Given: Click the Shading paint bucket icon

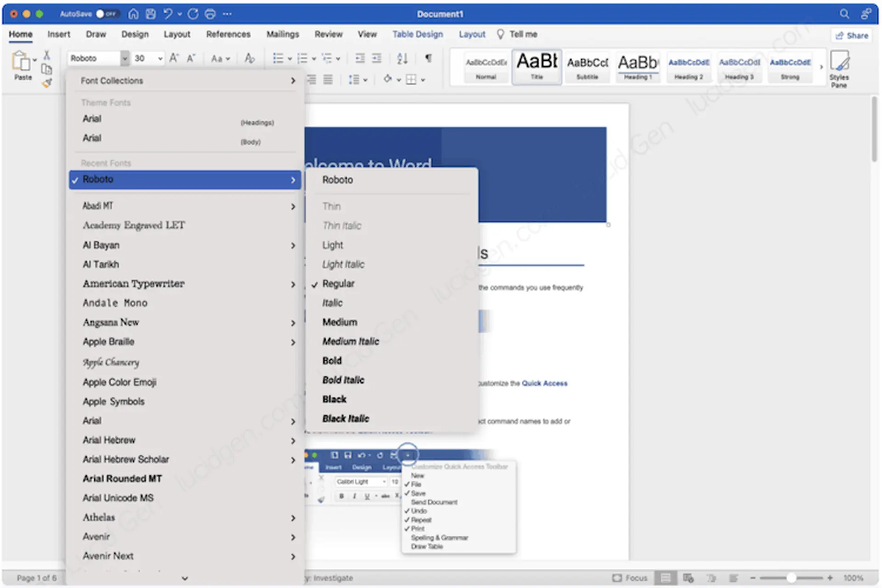Looking at the screenshot, I should [x=388, y=79].
